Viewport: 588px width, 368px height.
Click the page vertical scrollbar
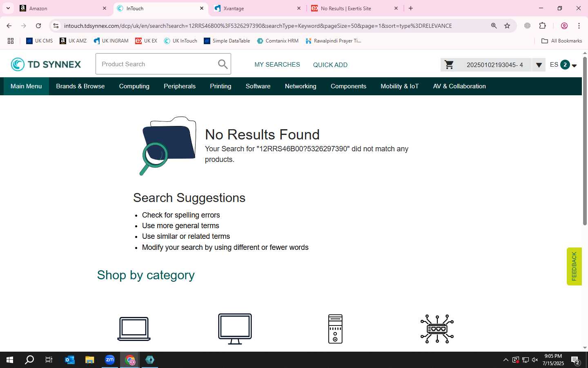[585, 141]
